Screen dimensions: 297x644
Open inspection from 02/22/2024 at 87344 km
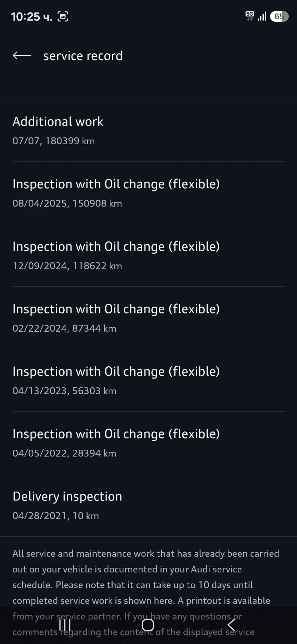[x=148, y=318]
